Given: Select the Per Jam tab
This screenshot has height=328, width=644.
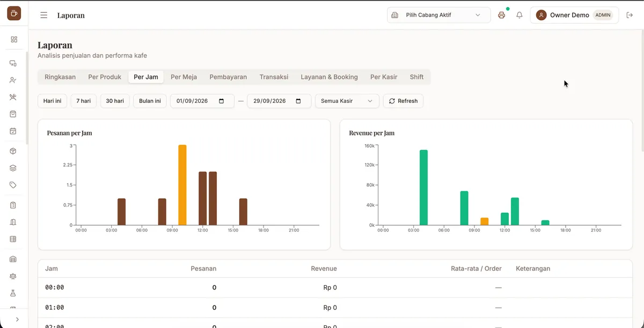Looking at the screenshot, I should click(146, 77).
